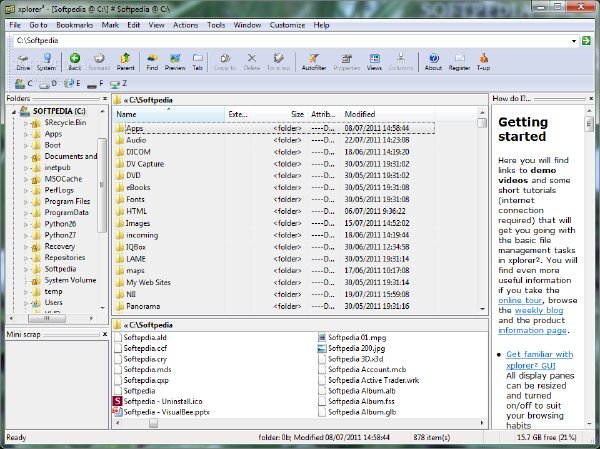
Task: Expand the Recovery tree node
Action: (26, 247)
